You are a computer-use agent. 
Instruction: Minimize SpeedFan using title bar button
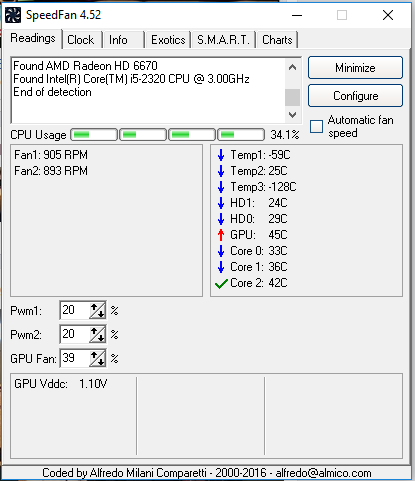(297, 15)
